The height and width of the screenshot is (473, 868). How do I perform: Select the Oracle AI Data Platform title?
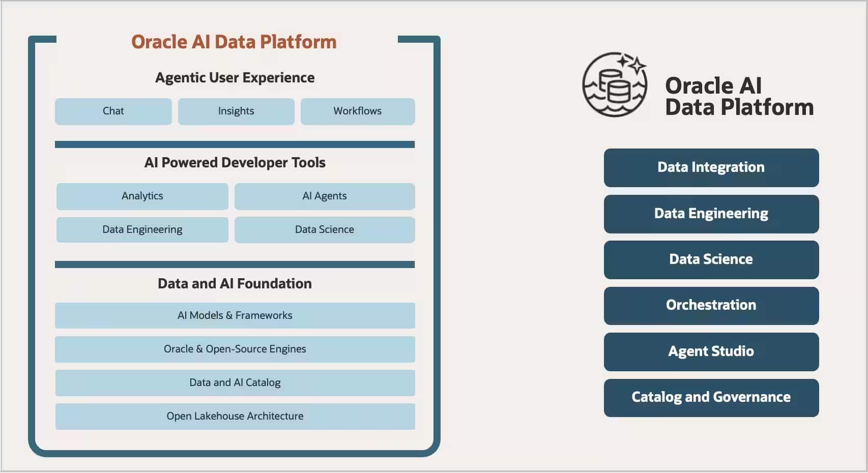click(x=233, y=42)
